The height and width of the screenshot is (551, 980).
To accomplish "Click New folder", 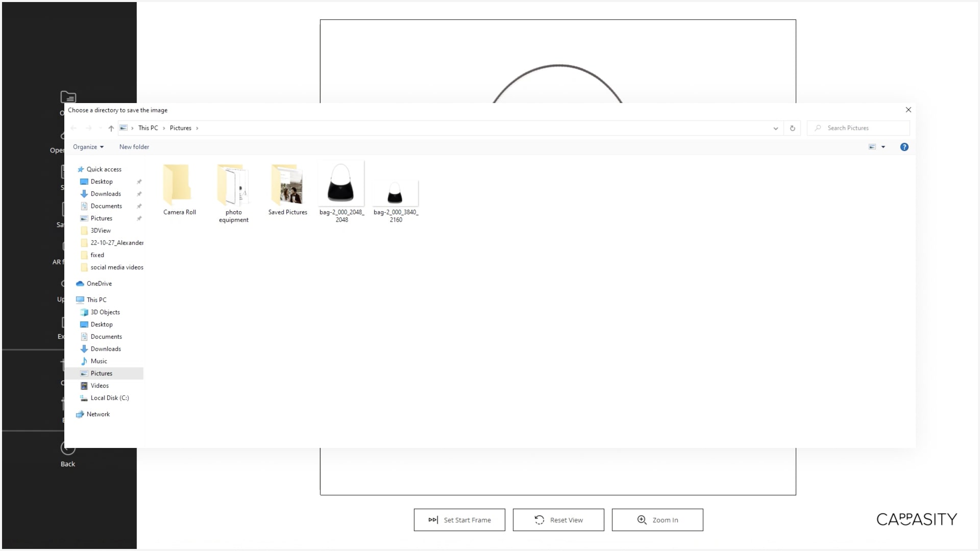I will (x=134, y=147).
